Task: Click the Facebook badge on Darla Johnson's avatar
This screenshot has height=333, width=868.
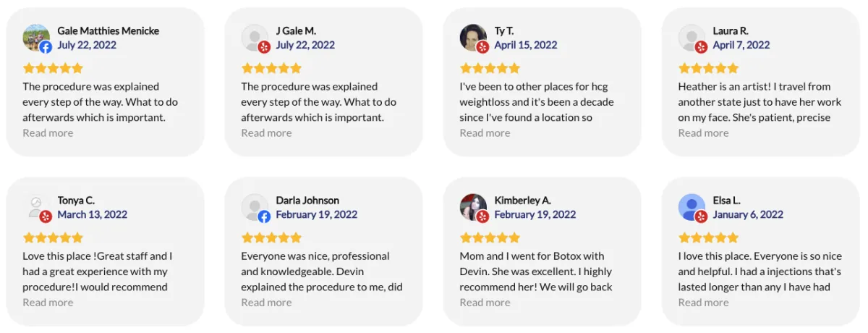Action: pos(264,216)
